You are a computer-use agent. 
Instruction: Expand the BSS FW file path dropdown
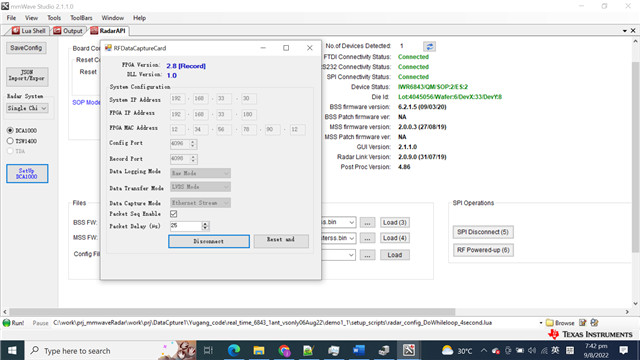(351, 222)
